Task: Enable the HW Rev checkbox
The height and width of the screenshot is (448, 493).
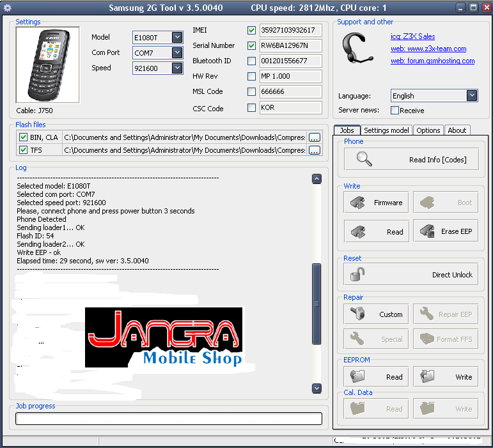Action: click(251, 76)
